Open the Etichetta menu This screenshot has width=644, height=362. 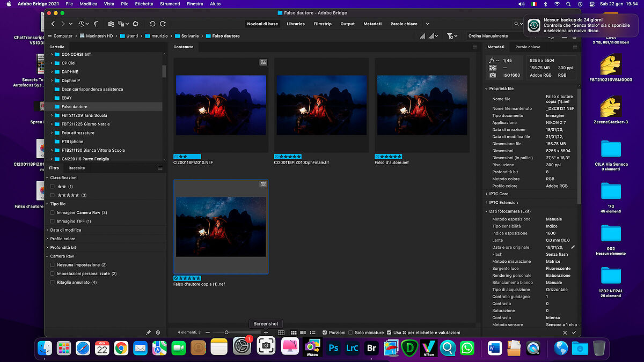144,4
